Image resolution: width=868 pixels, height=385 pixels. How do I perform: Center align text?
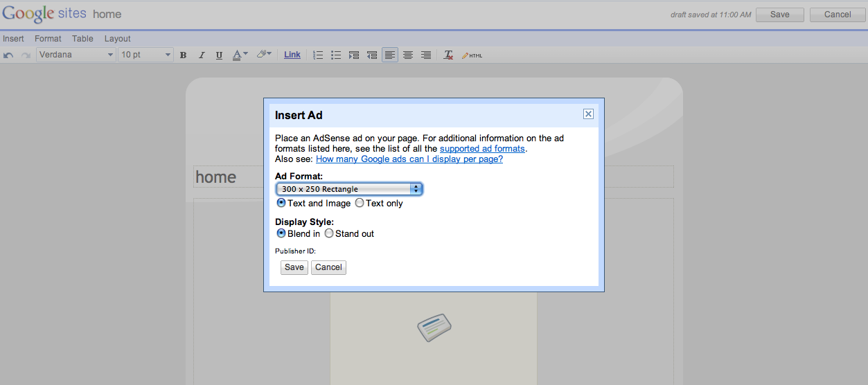[x=408, y=55]
